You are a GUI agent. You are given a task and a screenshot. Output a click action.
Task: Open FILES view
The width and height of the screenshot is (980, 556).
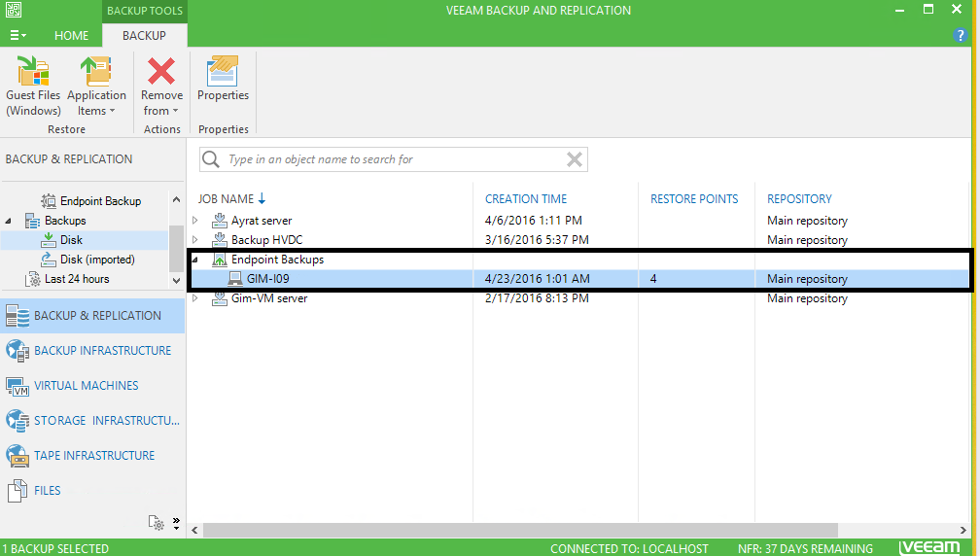(91, 491)
